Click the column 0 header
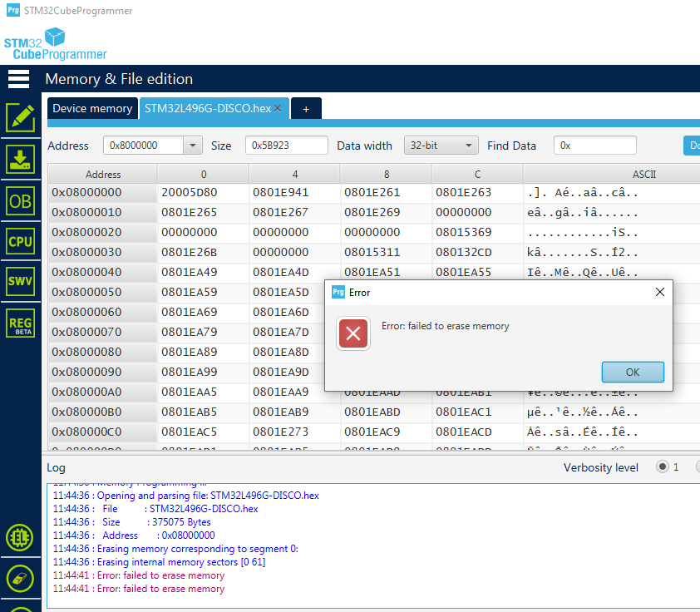This screenshot has width=700, height=612. [204, 174]
